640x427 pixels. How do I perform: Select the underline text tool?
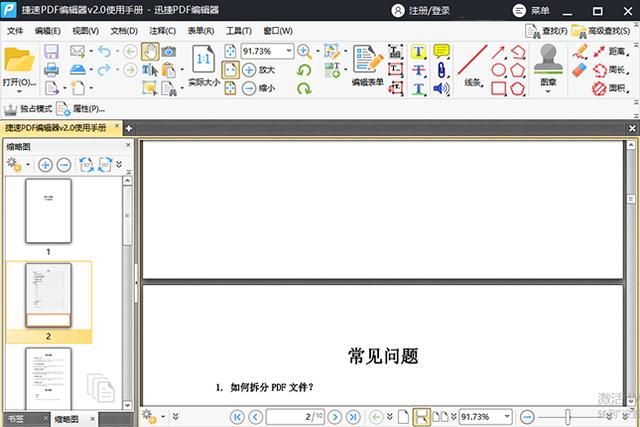pos(418,89)
